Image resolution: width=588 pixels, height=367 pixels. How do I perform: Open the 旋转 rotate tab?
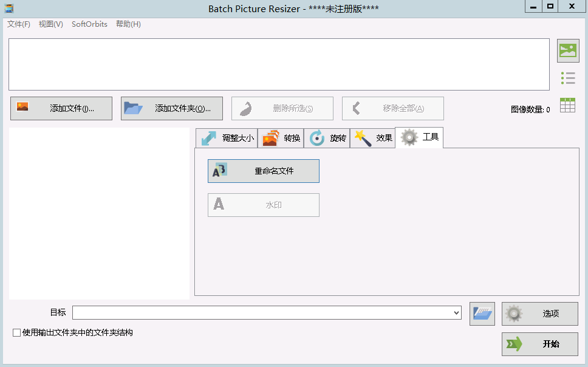tap(327, 138)
